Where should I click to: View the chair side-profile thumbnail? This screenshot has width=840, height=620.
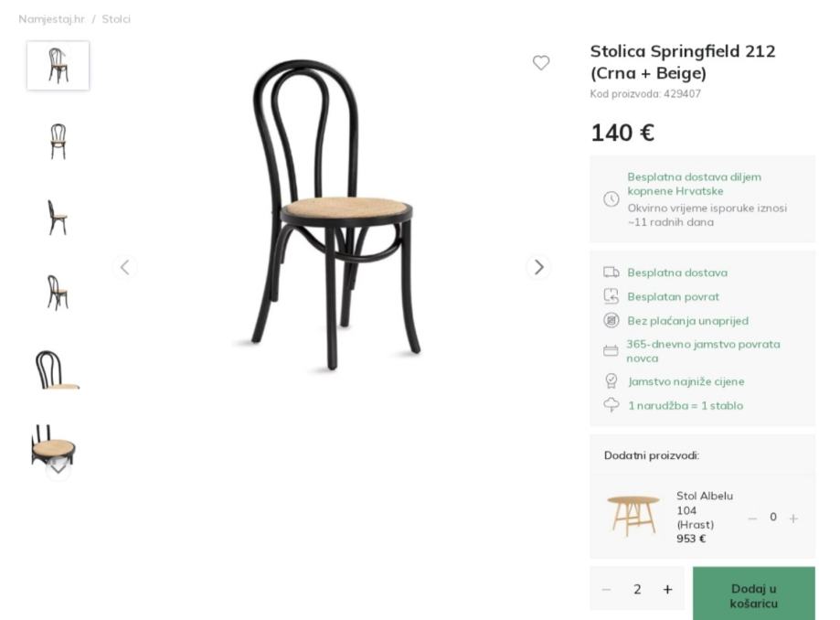point(58,218)
